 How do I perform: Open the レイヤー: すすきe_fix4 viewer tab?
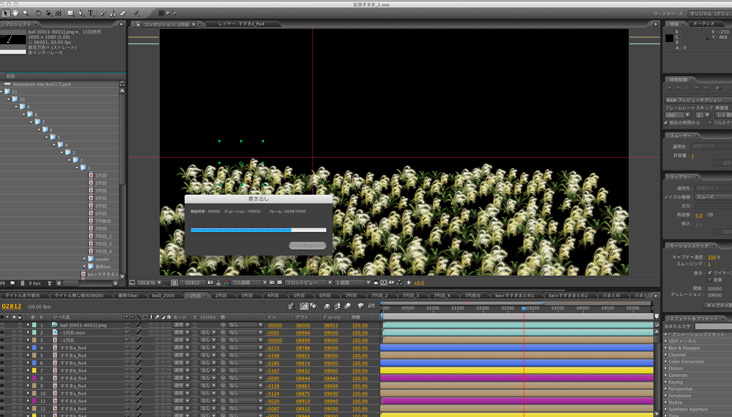[x=241, y=23]
